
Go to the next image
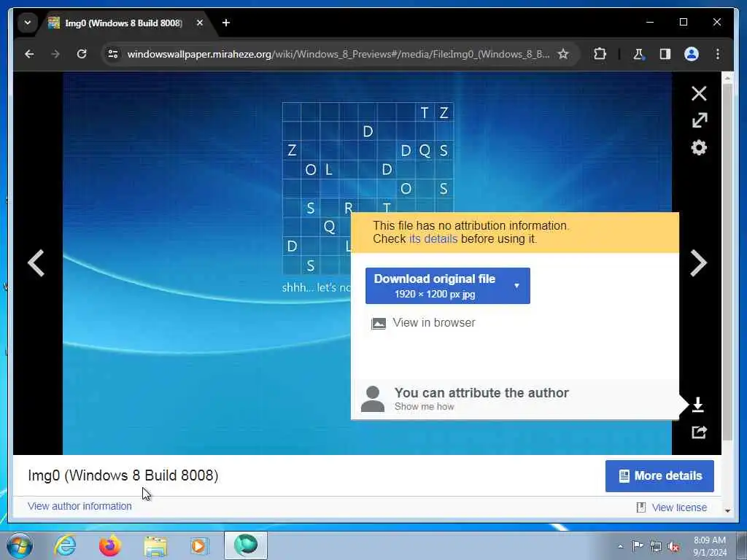tap(698, 262)
